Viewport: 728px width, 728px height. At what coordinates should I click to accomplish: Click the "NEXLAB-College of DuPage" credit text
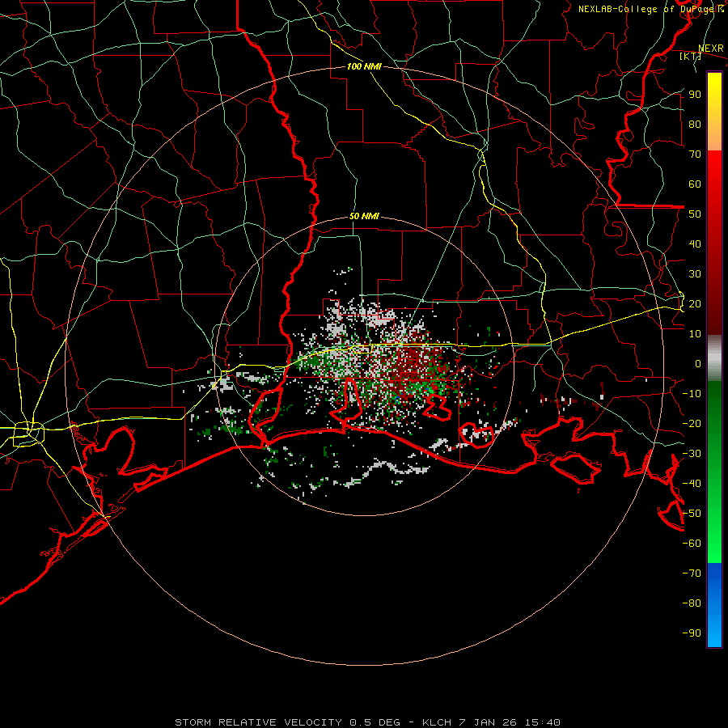pyautogui.click(x=647, y=9)
